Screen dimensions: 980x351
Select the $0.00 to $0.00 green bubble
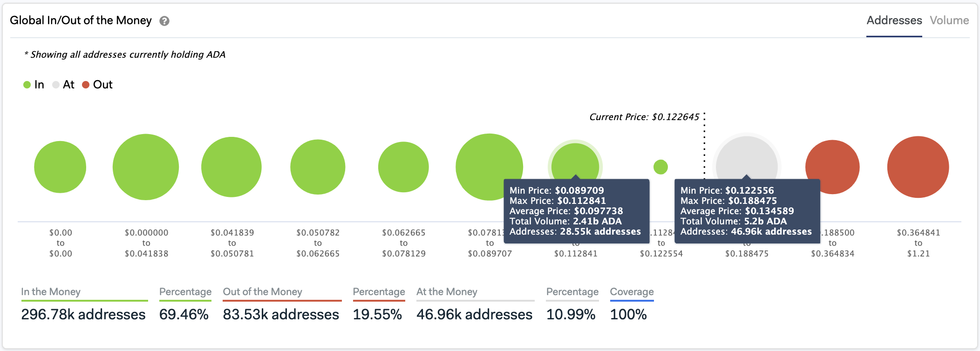tap(60, 167)
